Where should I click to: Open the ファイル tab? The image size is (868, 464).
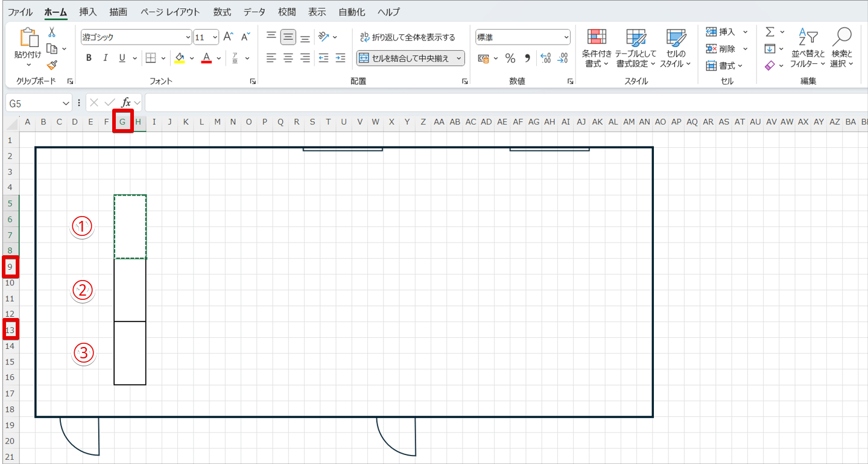[20, 11]
